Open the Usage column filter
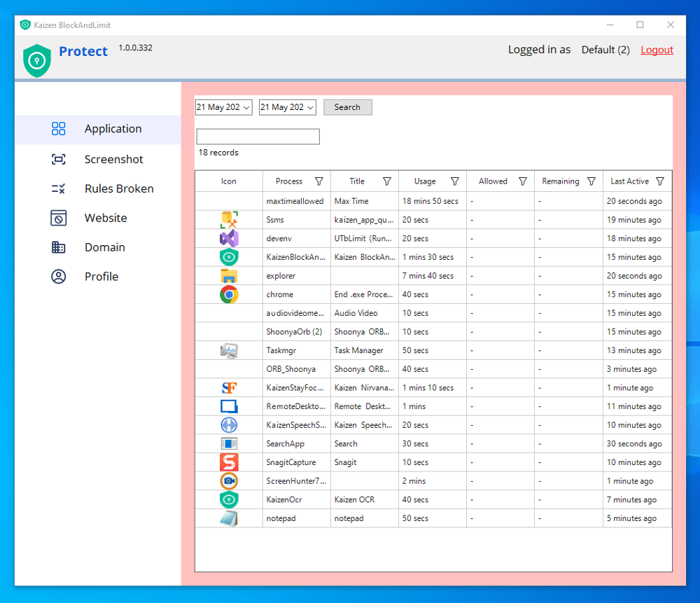700x603 pixels. coord(455,181)
